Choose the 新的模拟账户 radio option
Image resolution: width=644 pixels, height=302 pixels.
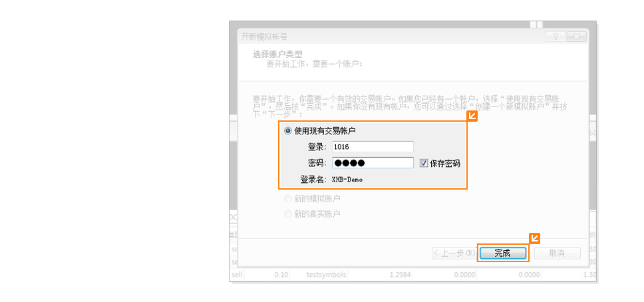pos(288,198)
